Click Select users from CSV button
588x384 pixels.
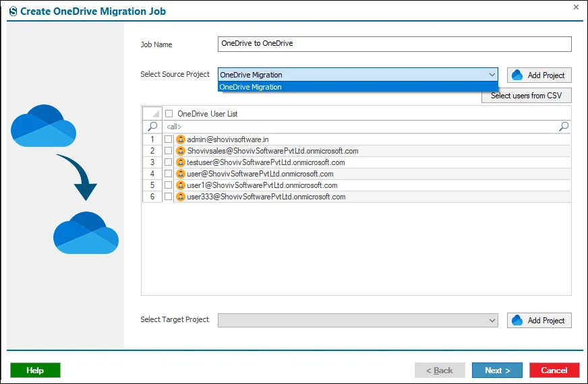pos(527,96)
